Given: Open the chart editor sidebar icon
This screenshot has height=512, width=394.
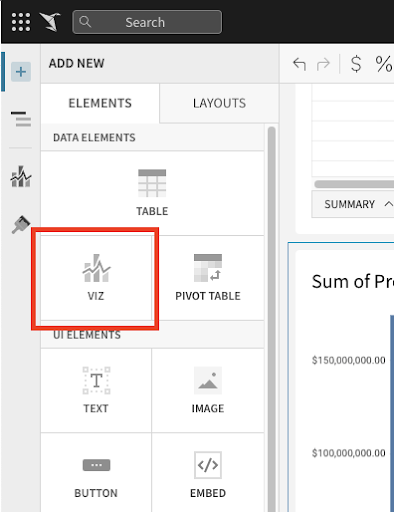Looking at the screenshot, I should click(21, 177).
